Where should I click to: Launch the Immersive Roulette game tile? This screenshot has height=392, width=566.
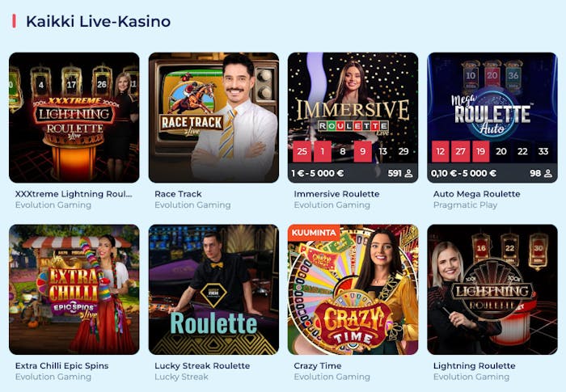[x=353, y=117]
